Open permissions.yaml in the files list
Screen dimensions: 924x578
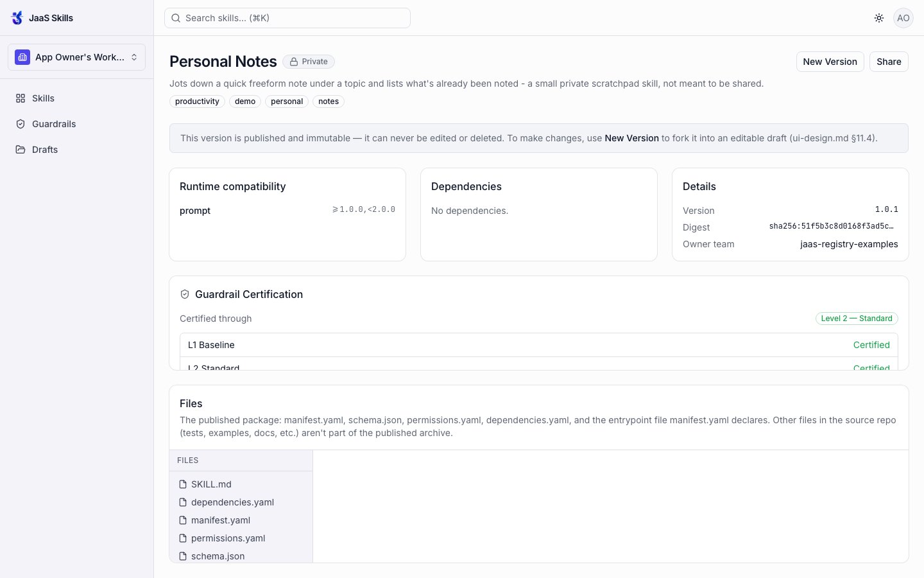point(241,538)
